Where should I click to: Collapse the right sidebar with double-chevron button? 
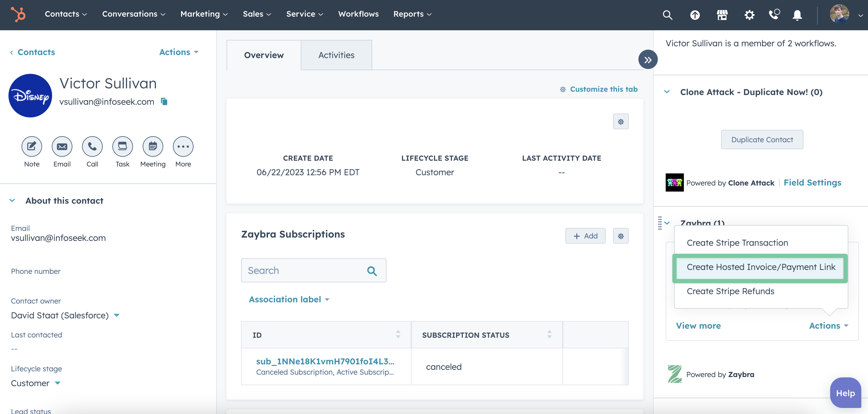point(648,60)
